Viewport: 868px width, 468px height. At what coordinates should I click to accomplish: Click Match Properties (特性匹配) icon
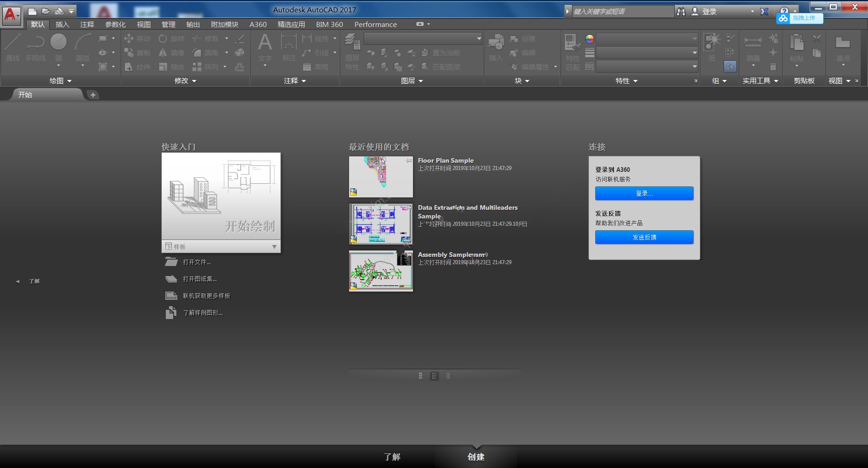pos(572,51)
